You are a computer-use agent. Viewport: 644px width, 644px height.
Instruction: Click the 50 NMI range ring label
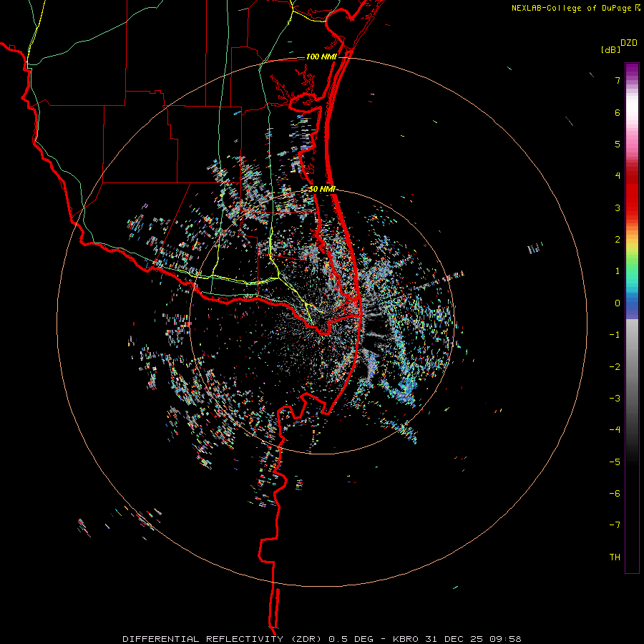[322, 189]
